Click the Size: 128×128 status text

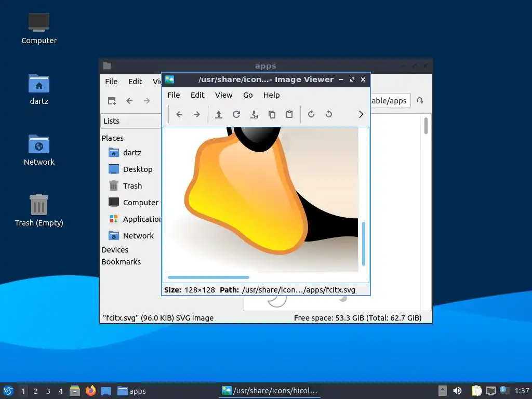click(190, 290)
